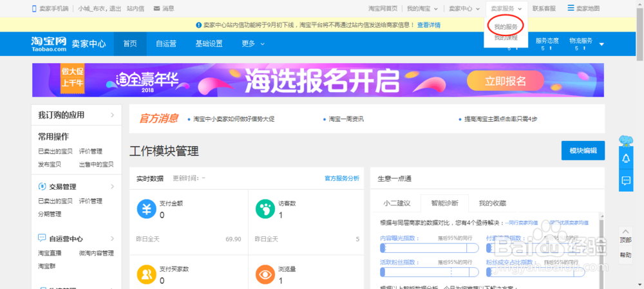Go to 顶部 with the up arrow

pyautogui.click(x=625, y=236)
